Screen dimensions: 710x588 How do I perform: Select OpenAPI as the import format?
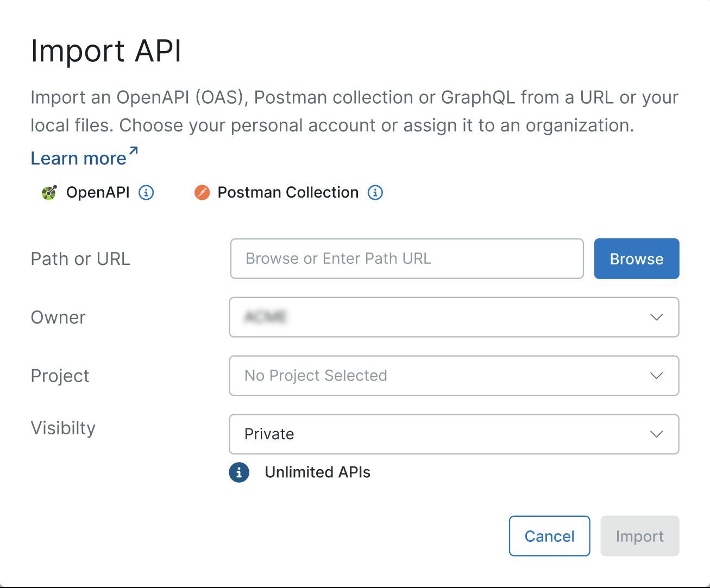(98, 192)
